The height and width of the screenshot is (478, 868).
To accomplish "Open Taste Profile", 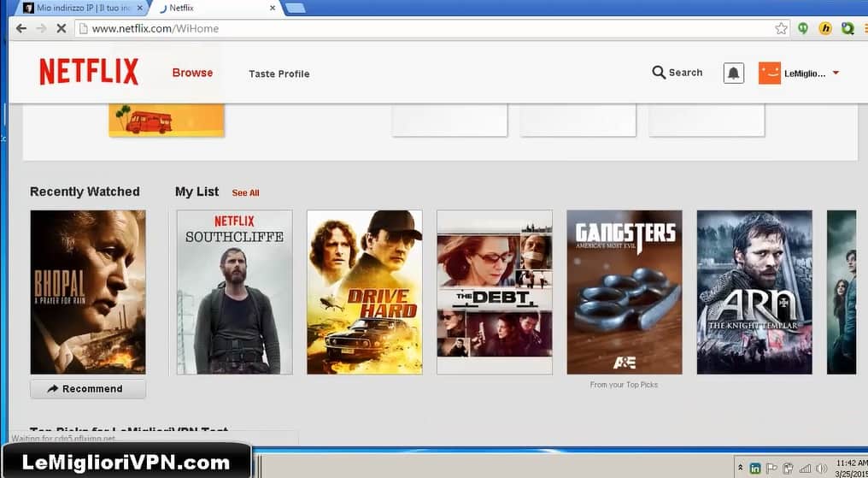I will (x=279, y=74).
